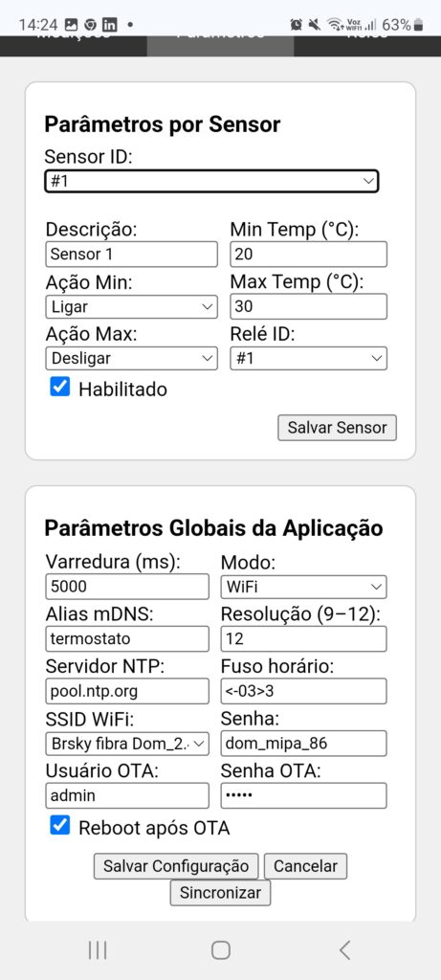Tap the LinkedIn notification icon in status bar
The width and height of the screenshot is (441, 980).
(110, 25)
